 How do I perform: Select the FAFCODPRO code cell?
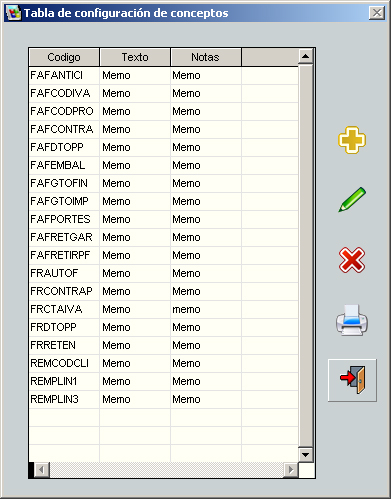(x=64, y=111)
